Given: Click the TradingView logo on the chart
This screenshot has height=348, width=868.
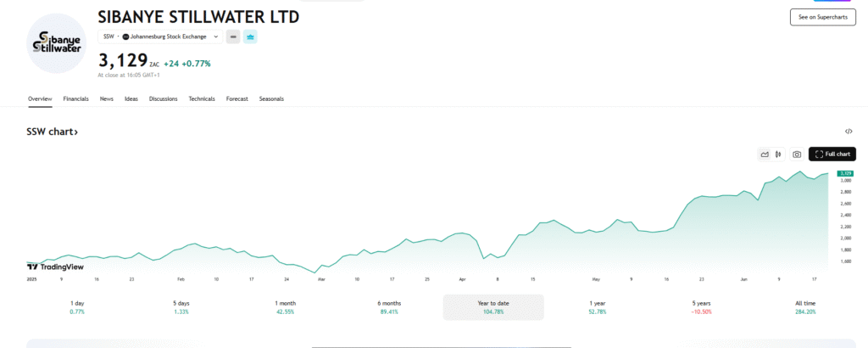Looking at the screenshot, I should point(55,267).
